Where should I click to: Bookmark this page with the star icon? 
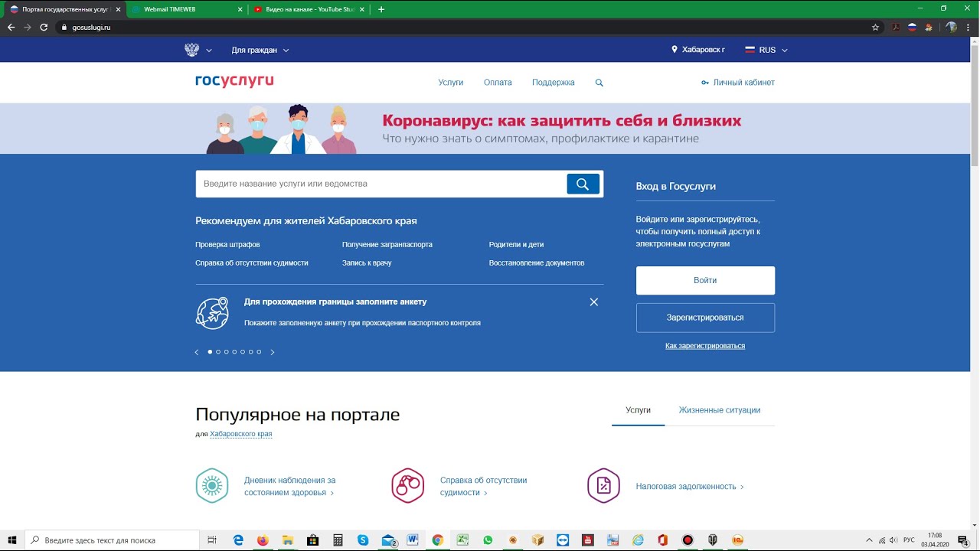click(875, 27)
